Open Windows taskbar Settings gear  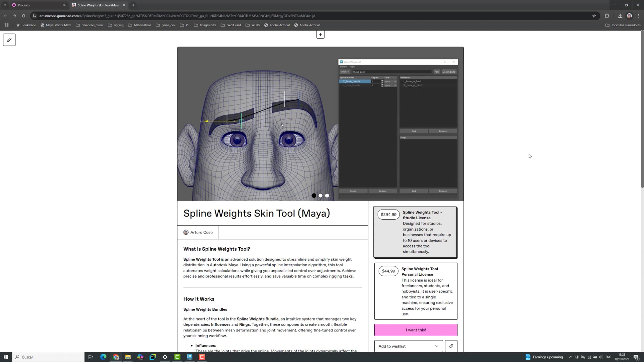[x=165, y=357]
